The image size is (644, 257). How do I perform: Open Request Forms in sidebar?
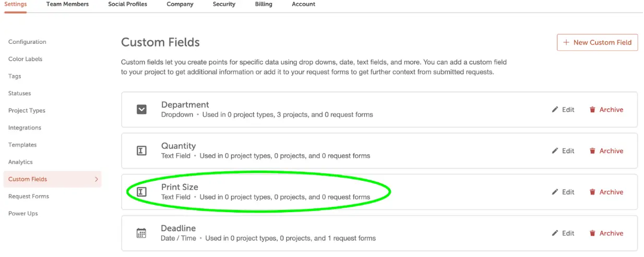tap(29, 196)
